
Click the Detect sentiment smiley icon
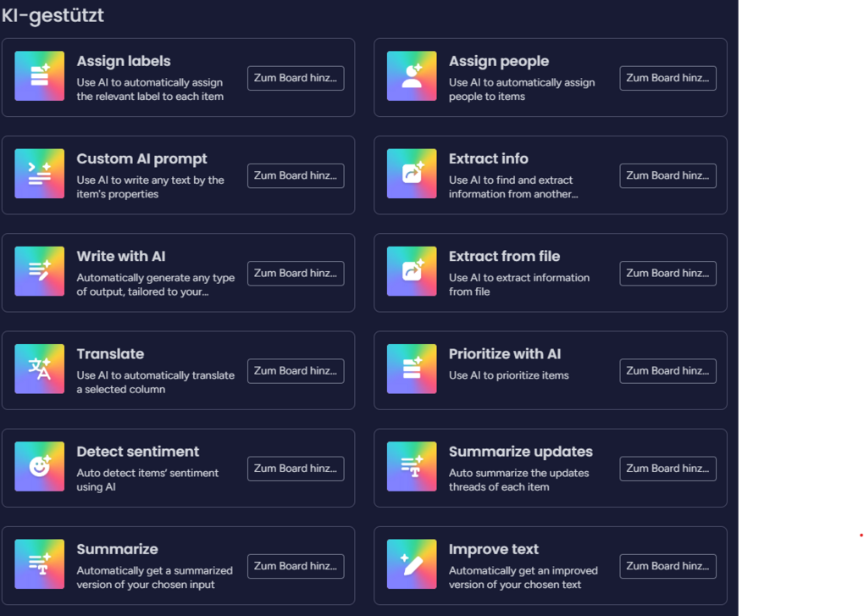click(x=40, y=466)
